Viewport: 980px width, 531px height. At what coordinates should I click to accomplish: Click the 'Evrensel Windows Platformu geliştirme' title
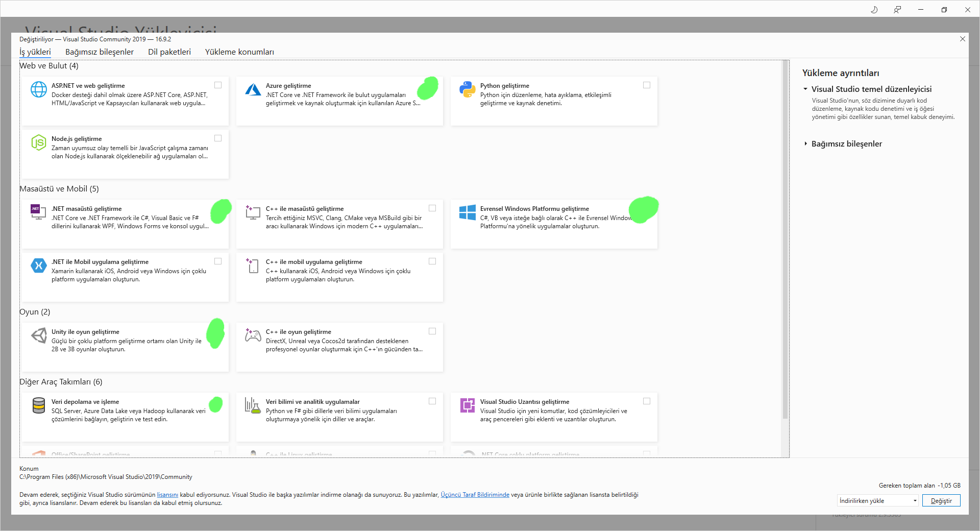point(534,209)
